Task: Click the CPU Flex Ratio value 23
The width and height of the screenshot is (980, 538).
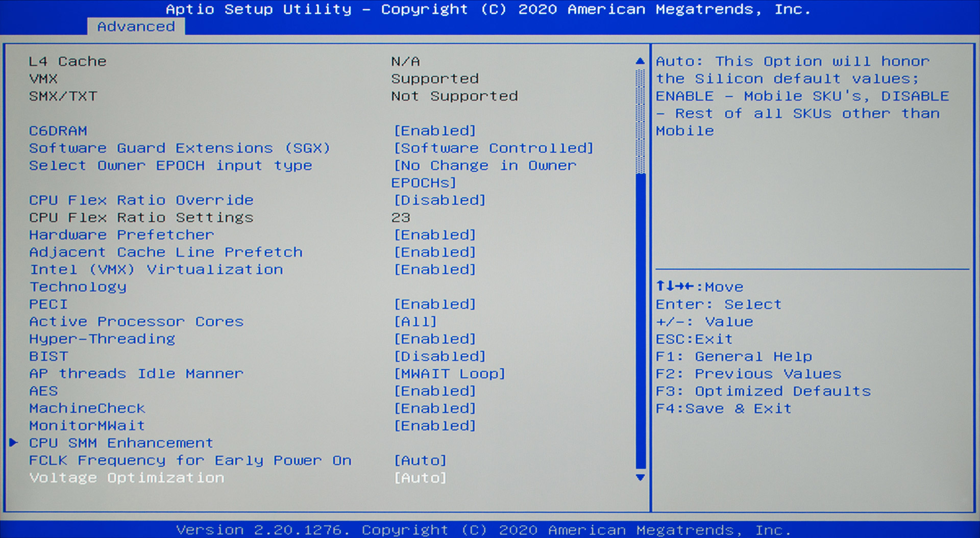Action: [x=401, y=218]
